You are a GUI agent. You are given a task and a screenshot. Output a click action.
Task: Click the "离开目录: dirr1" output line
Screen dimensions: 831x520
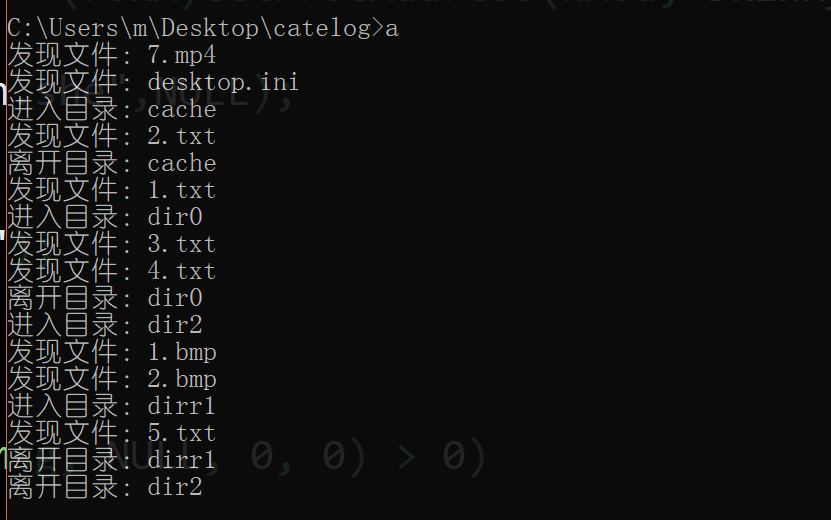[111, 460]
